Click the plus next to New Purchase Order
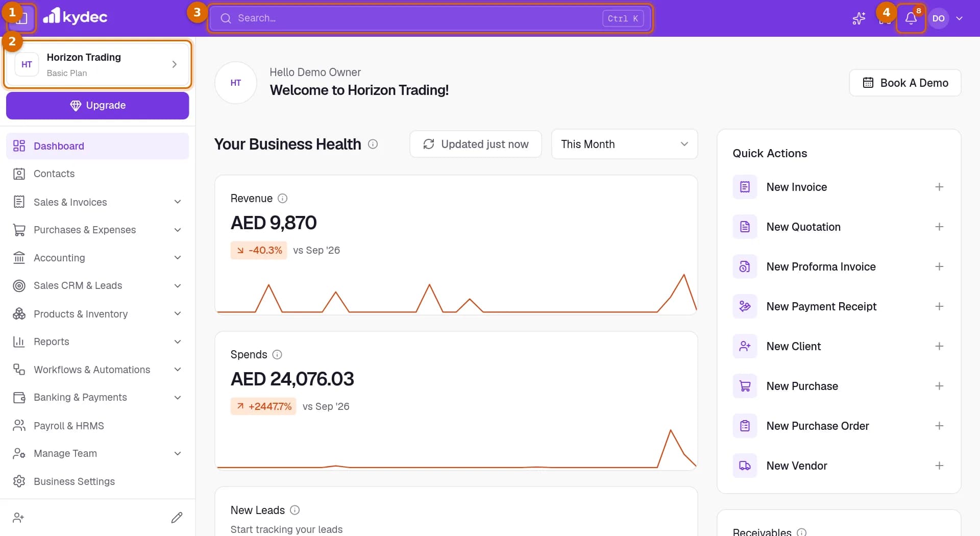The image size is (980, 536). [x=939, y=426]
